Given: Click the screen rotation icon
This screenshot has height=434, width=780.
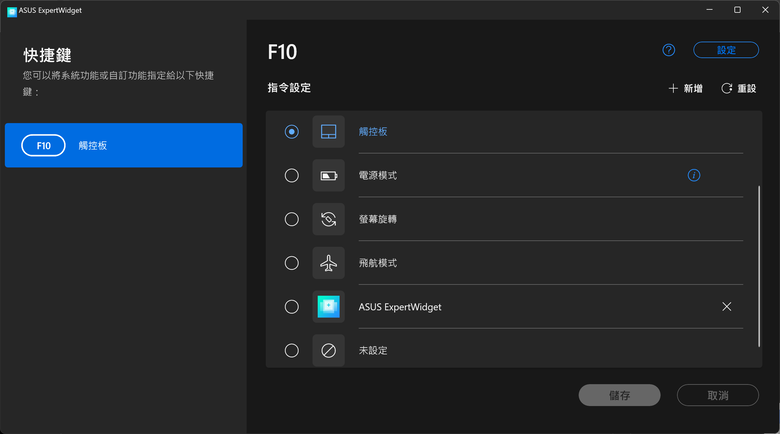Looking at the screenshot, I should (328, 219).
